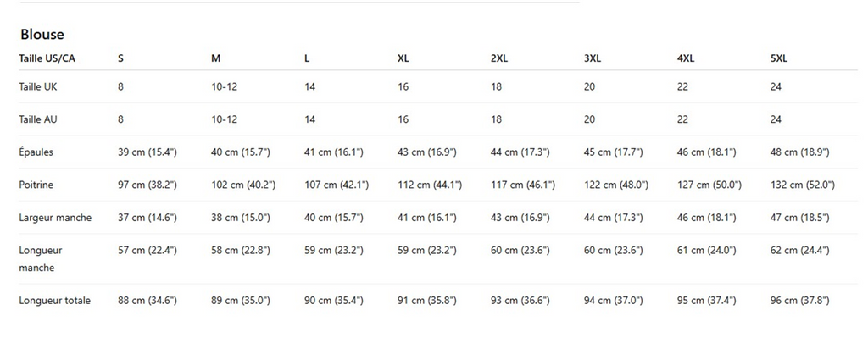Select the M size column header
The width and height of the screenshot is (868, 343).
pyautogui.click(x=216, y=58)
